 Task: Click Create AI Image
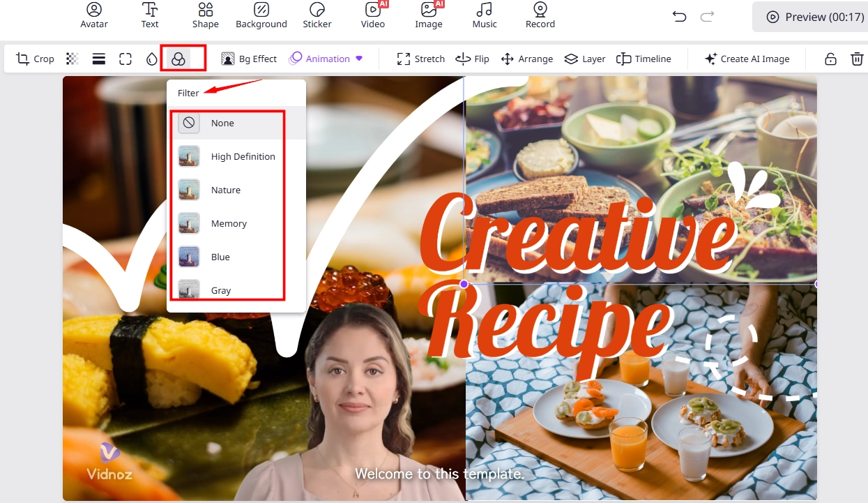(x=747, y=59)
